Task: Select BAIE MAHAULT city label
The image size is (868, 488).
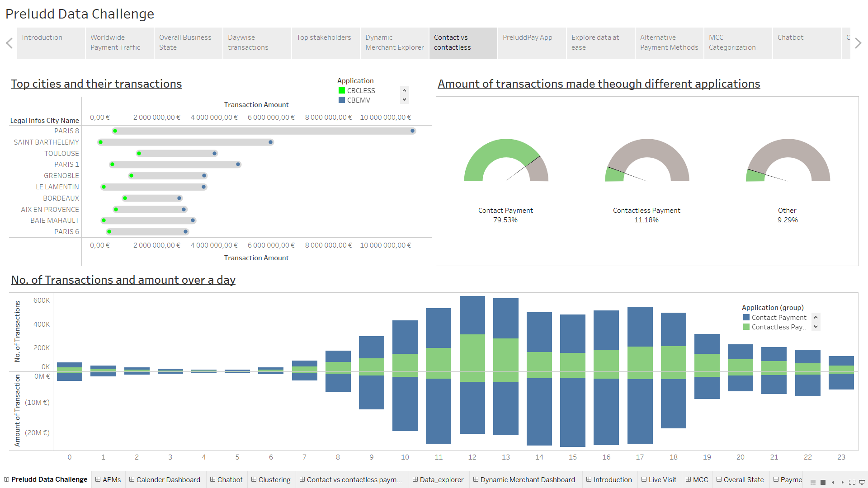Action: click(55, 220)
